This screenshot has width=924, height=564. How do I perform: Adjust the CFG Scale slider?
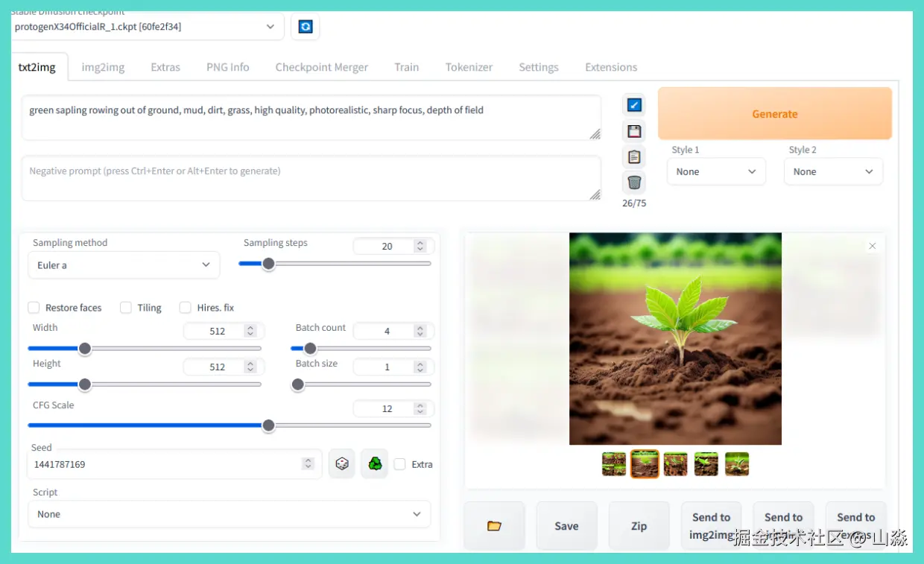pos(230,425)
